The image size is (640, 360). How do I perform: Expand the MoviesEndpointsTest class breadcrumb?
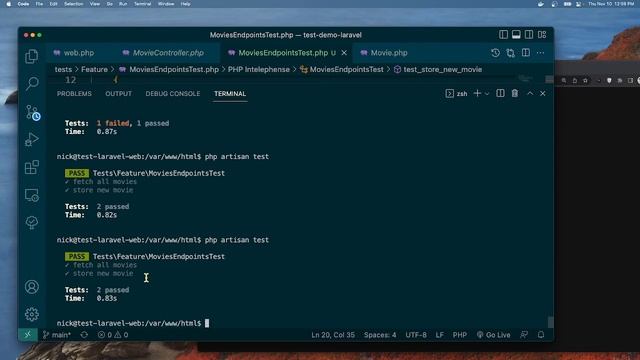point(342,69)
